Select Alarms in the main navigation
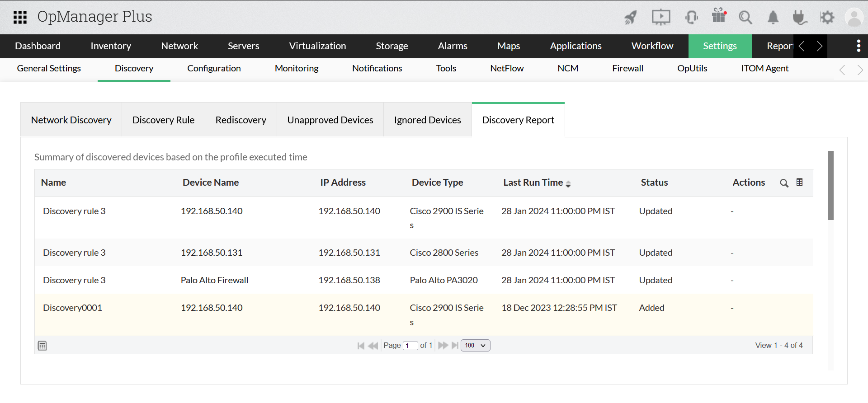This screenshot has width=868, height=403. click(452, 46)
